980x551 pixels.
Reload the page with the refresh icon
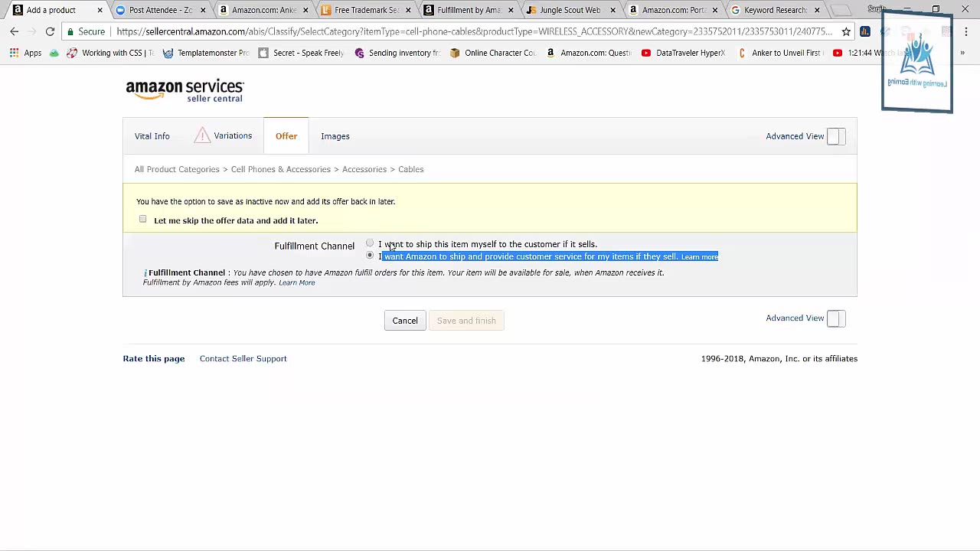point(50,31)
